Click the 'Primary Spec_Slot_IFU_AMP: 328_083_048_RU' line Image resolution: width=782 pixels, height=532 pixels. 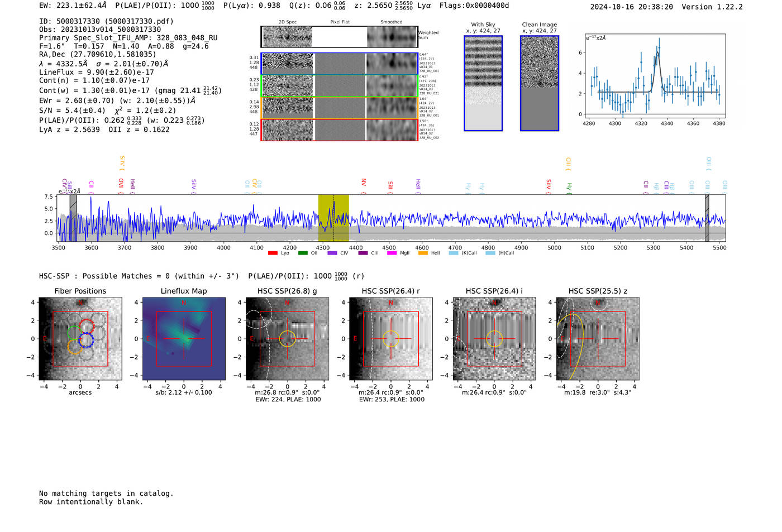click(128, 38)
